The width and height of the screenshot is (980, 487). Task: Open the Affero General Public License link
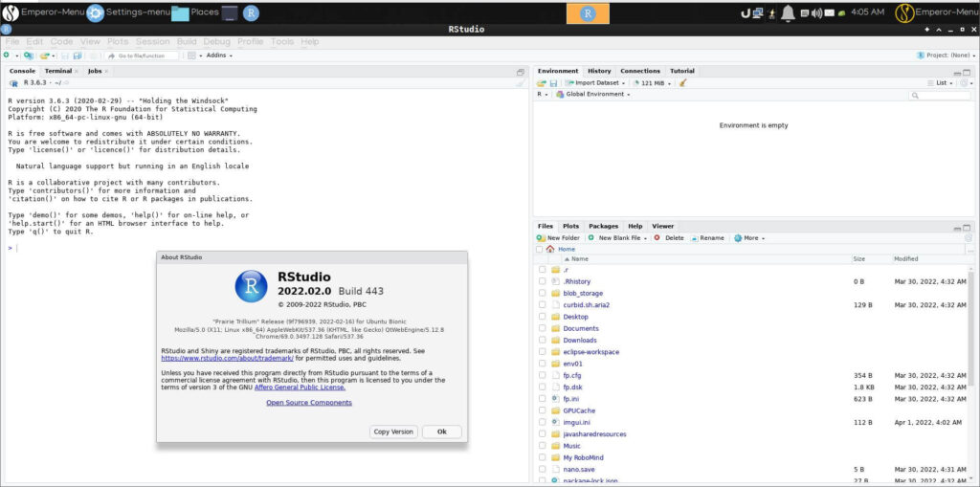point(300,387)
